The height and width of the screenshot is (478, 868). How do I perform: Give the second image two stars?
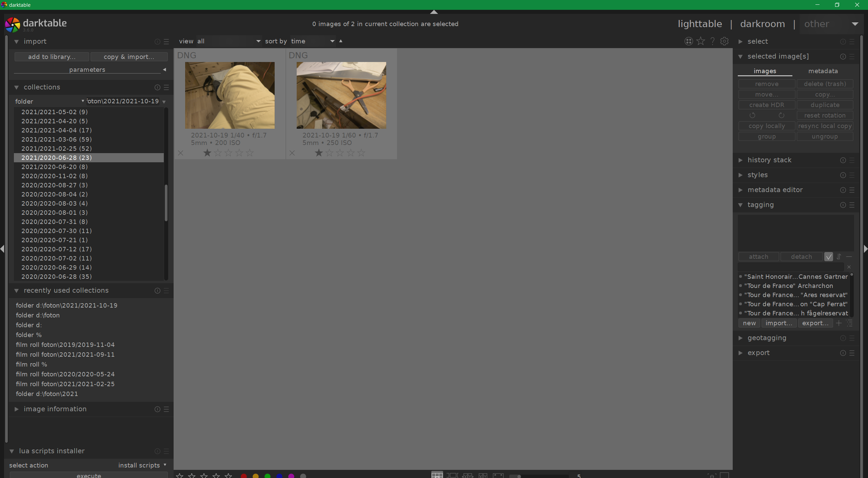coord(329,153)
